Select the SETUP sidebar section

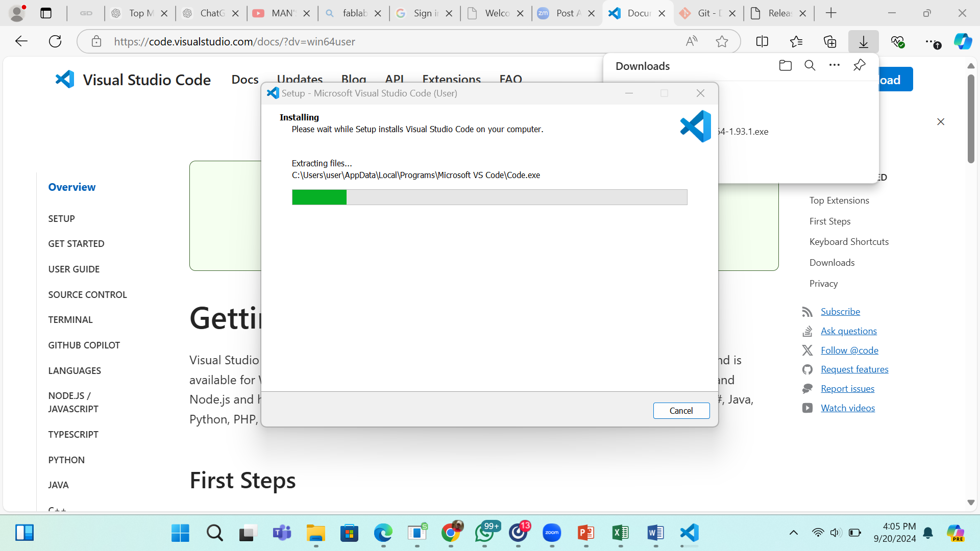(x=61, y=218)
